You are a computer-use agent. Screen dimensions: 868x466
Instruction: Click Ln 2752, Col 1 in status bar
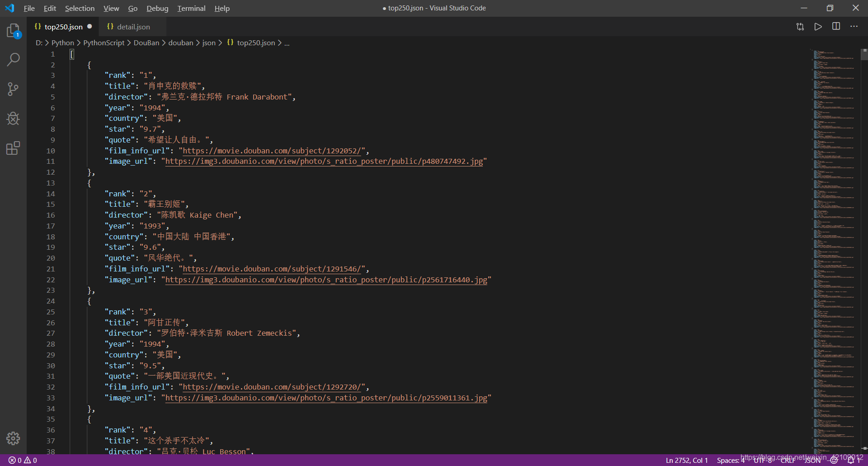(687, 460)
